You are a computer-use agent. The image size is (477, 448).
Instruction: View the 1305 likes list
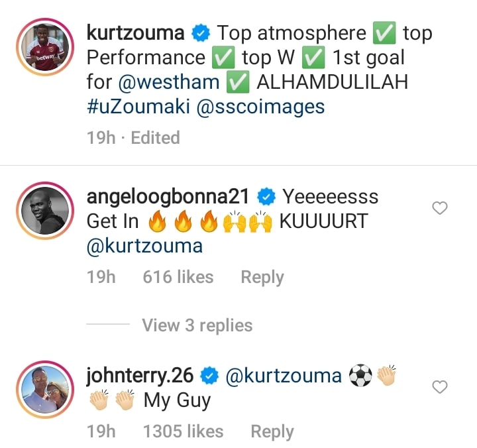coord(183,431)
